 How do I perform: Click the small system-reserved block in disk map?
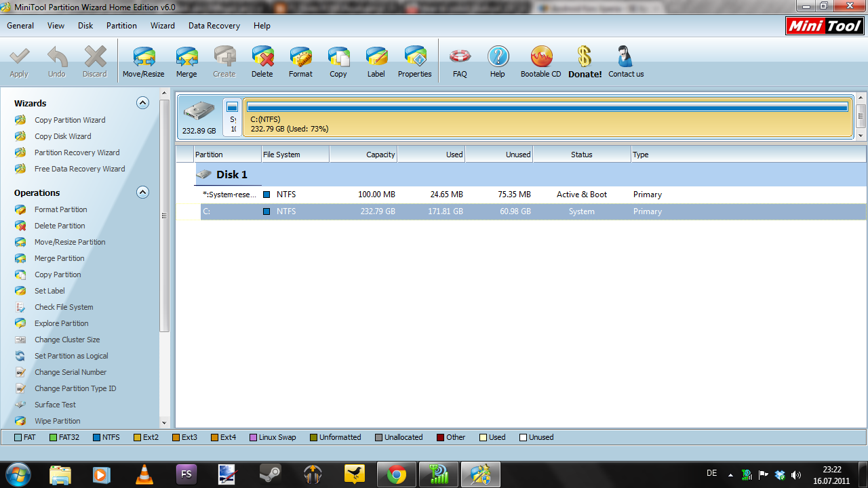233,117
